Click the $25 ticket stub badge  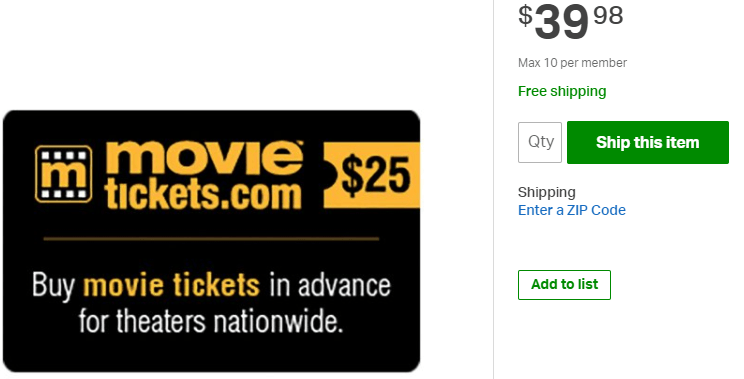pyautogui.click(x=372, y=176)
